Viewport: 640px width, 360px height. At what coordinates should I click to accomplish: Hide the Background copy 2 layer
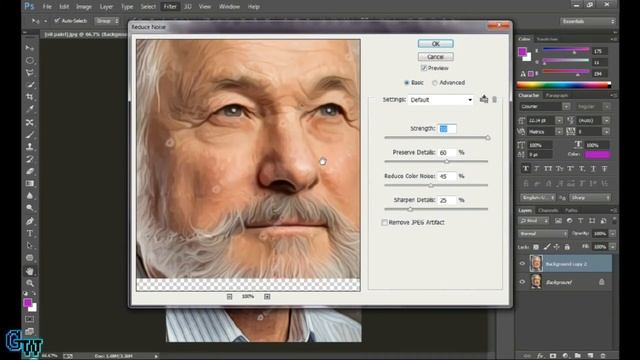(x=522, y=264)
